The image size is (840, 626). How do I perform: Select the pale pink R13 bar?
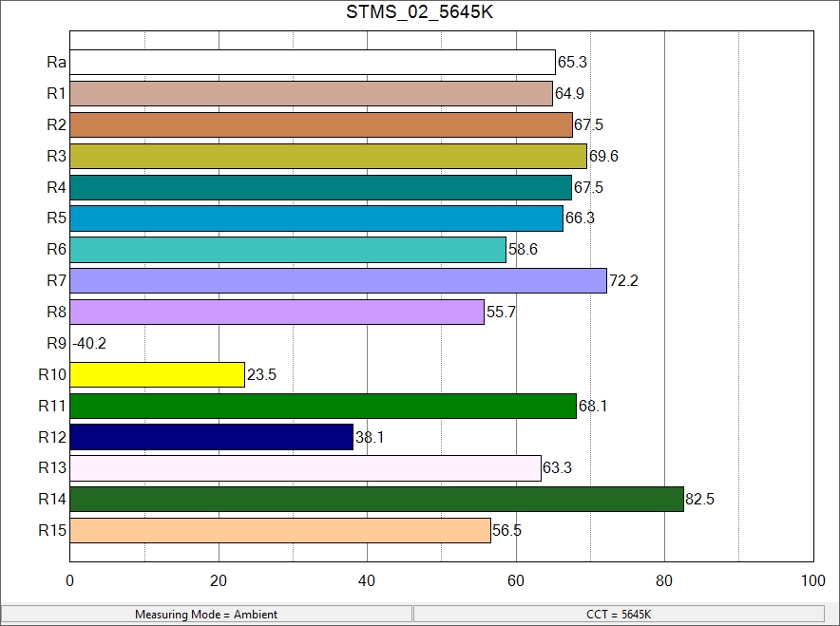pos(306,468)
